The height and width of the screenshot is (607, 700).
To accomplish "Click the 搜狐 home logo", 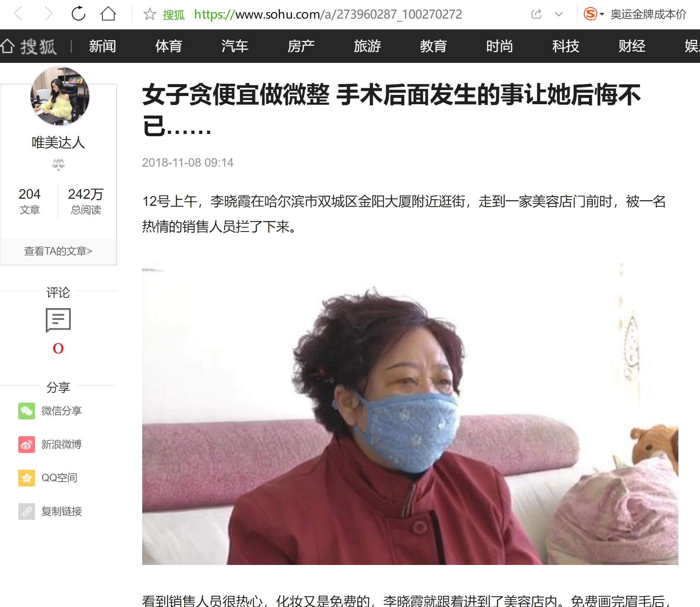I will click(x=29, y=47).
